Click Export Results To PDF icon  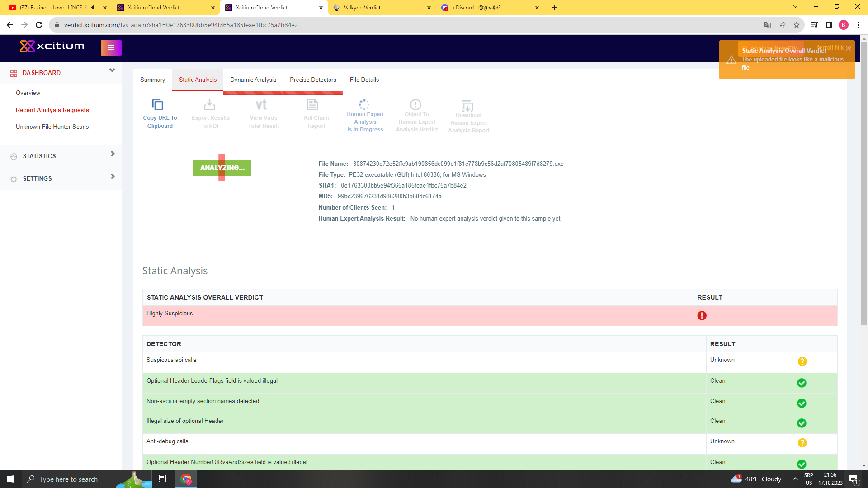[209, 105]
